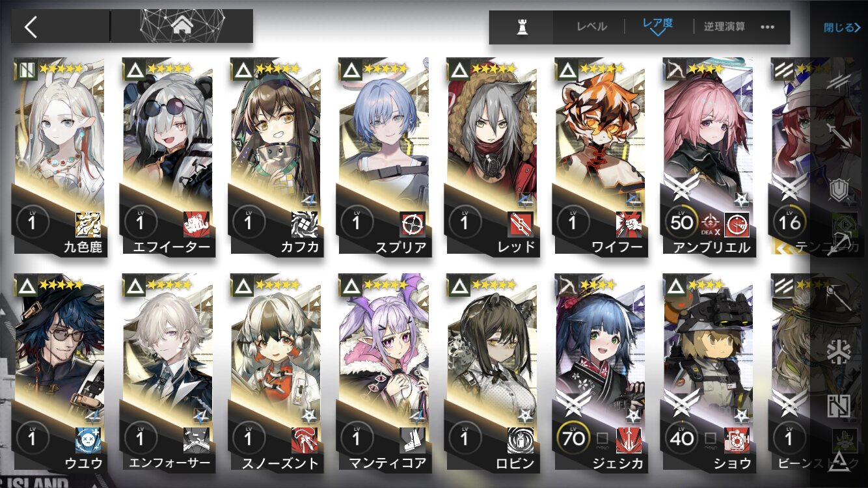Viewport: 868px width, 488px height.
Task: Filter by Specialist triangle class icon
Action: click(839, 461)
